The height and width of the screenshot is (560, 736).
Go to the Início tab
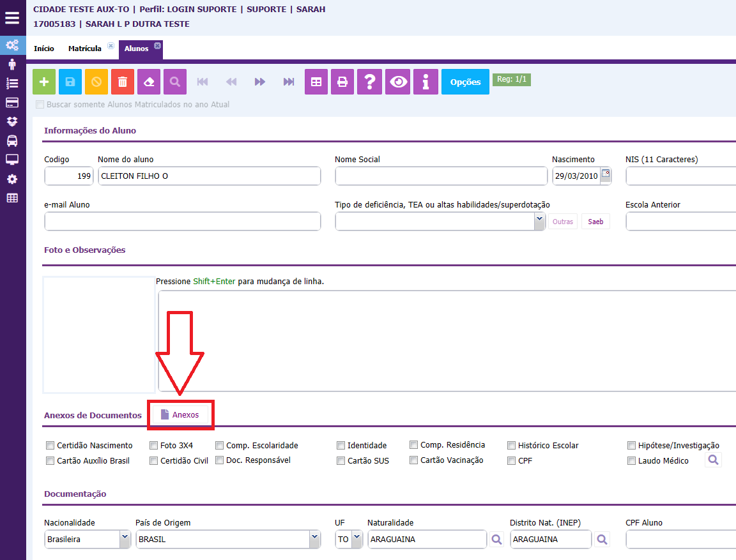click(44, 49)
